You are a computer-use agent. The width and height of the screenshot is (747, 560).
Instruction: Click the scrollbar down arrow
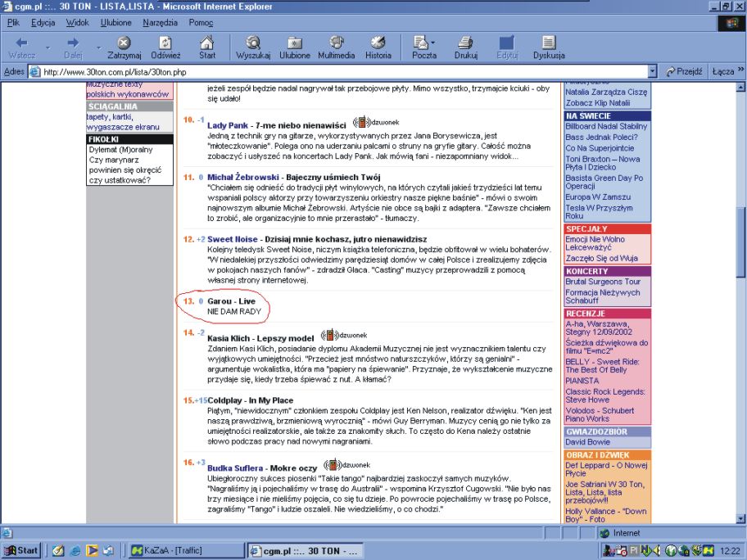pyautogui.click(x=740, y=518)
